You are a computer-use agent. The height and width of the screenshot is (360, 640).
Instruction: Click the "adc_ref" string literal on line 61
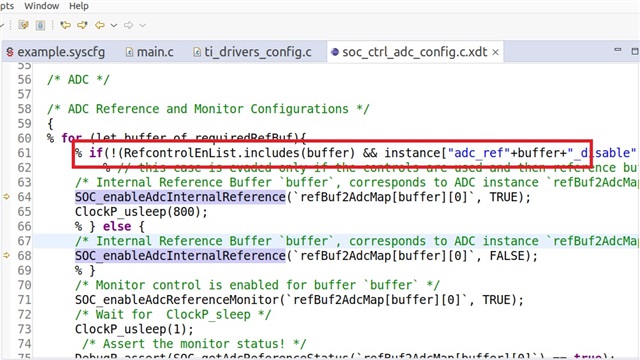point(479,153)
